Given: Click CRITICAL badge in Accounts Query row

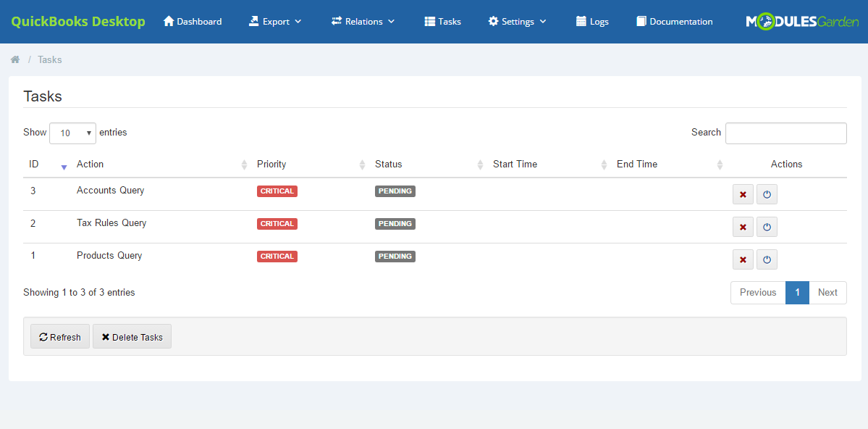Looking at the screenshot, I should coord(277,191).
